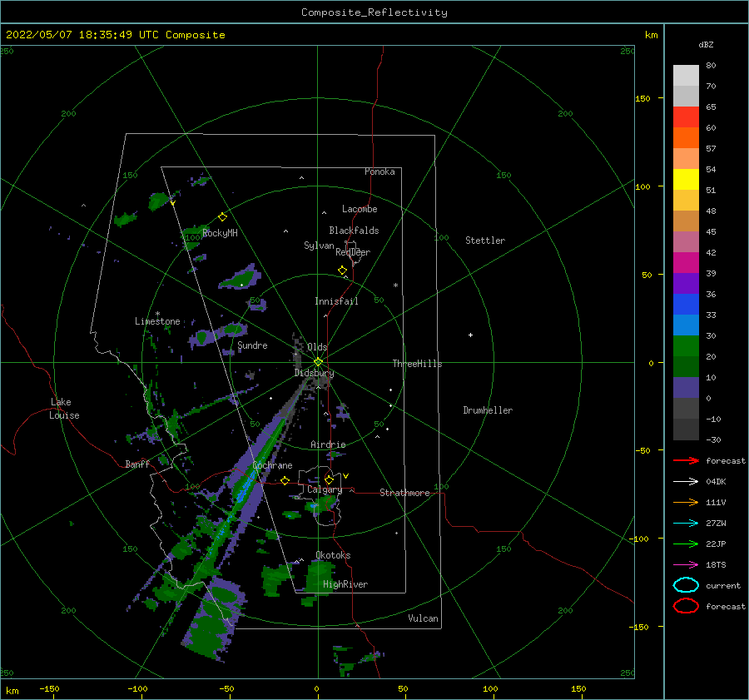Click the green 22JP arrow icon
This screenshot has width=749, height=700.
tap(686, 544)
